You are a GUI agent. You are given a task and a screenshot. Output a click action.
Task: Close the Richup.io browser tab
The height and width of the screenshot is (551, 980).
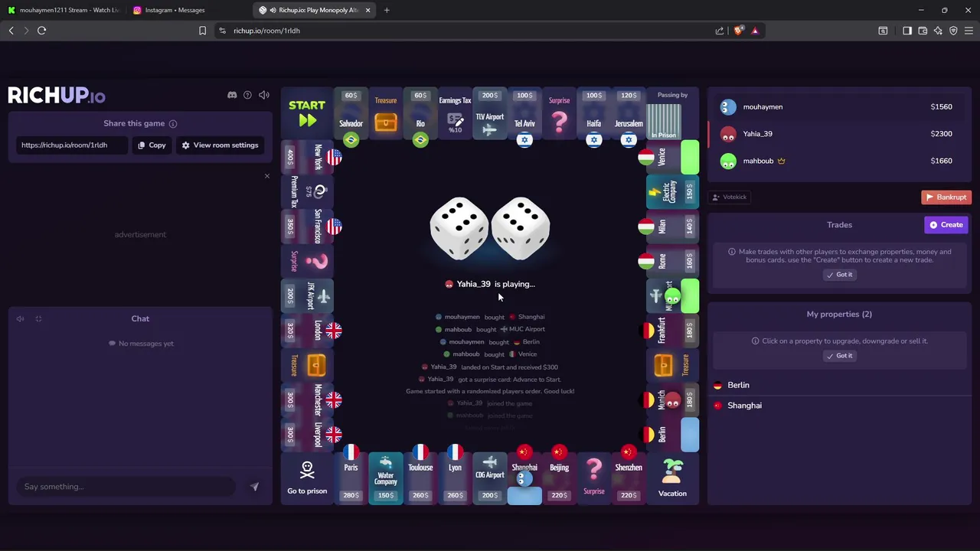click(367, 10)
